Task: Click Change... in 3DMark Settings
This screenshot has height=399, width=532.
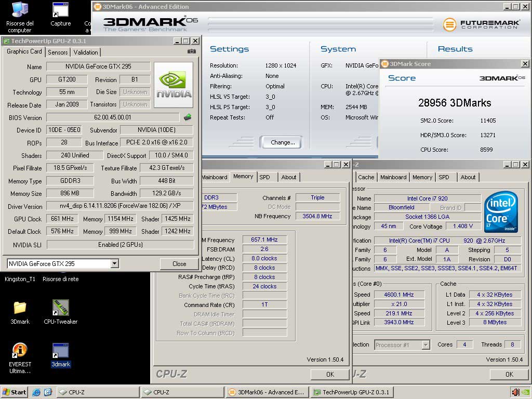Action: (283, 142)
